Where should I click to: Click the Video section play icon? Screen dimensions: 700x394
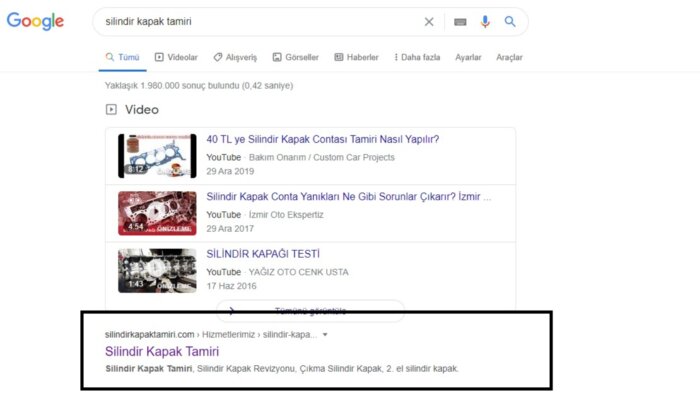click(111, 109)
